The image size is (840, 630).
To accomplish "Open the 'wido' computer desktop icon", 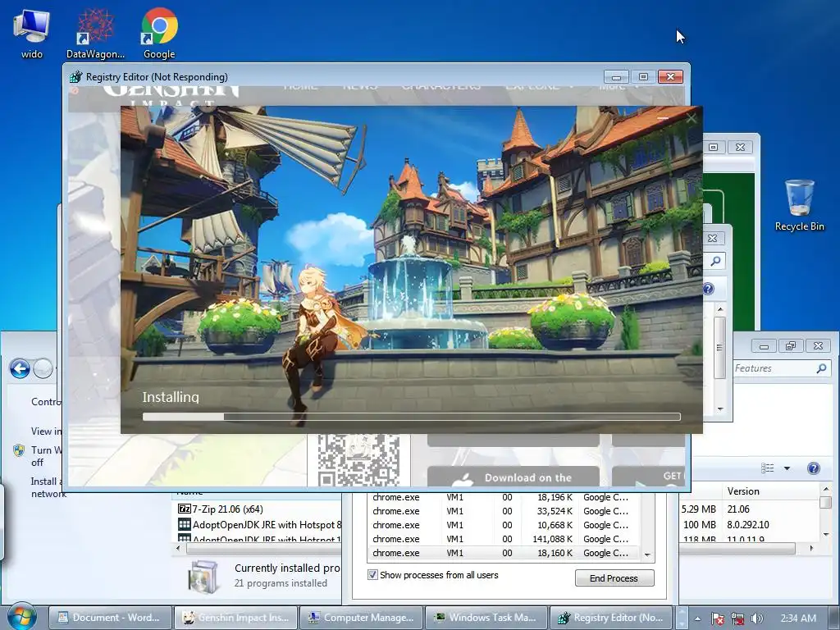I will click(31, 33).
